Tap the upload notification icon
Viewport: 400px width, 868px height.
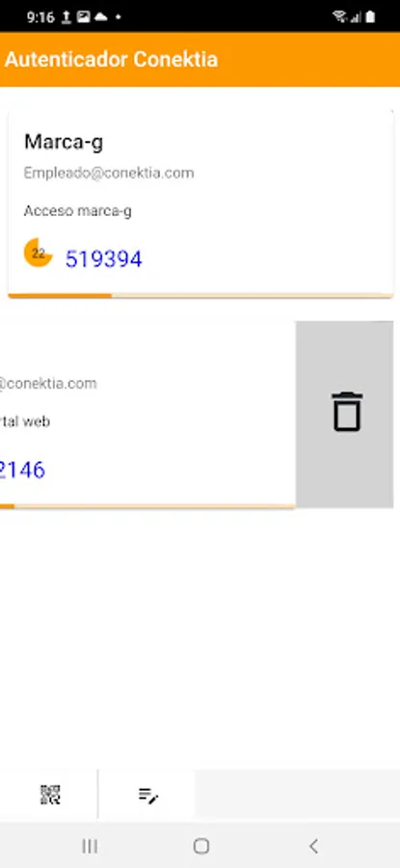click(x=67, y=17)
